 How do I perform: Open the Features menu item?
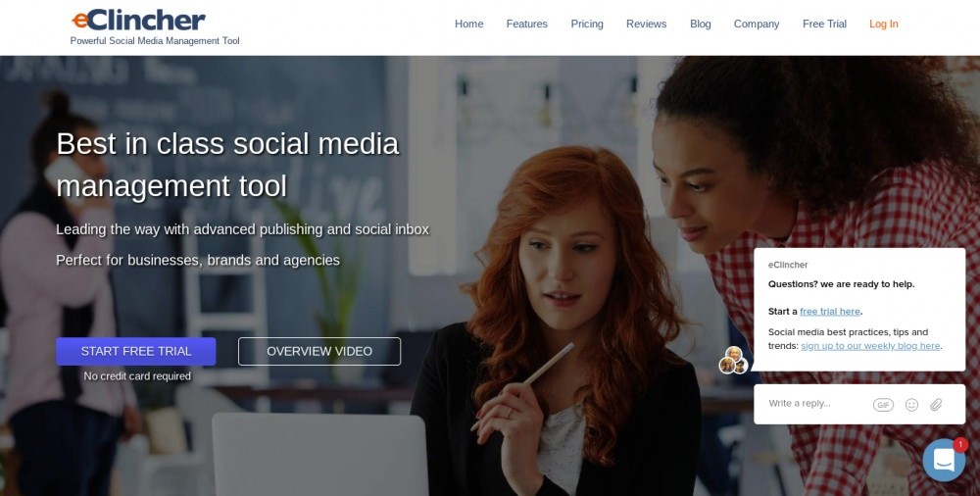(x=527, y=24)
